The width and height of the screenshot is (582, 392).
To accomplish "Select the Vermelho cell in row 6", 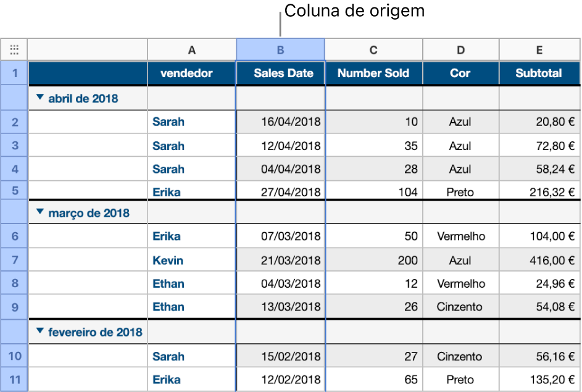I will point(460,236).
